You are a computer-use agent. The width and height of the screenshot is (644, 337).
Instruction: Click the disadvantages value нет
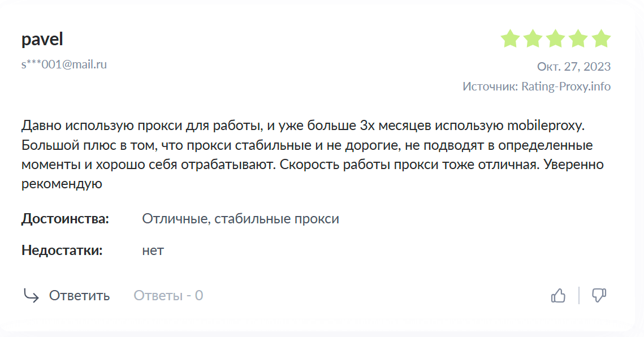pos(153,250)
